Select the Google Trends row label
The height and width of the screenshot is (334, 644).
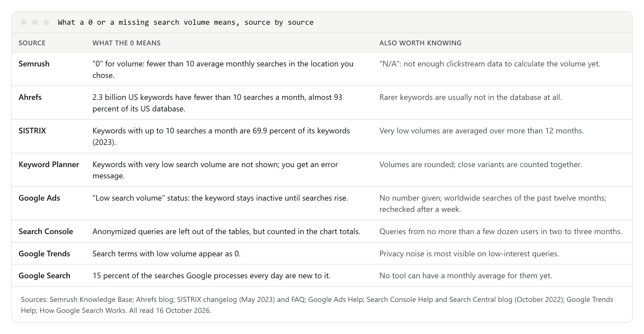(44, 254)
